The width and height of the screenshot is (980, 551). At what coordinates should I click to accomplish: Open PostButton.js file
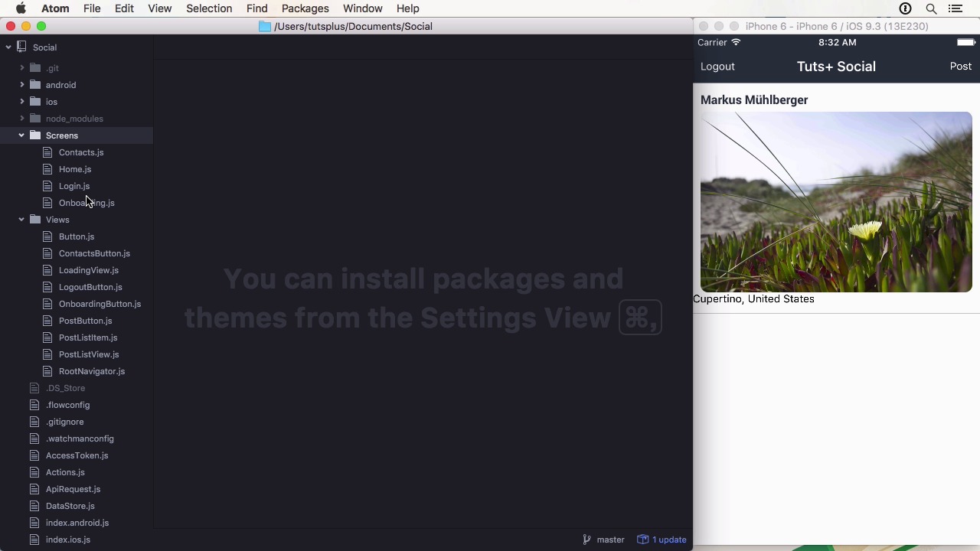click(85, 321)
